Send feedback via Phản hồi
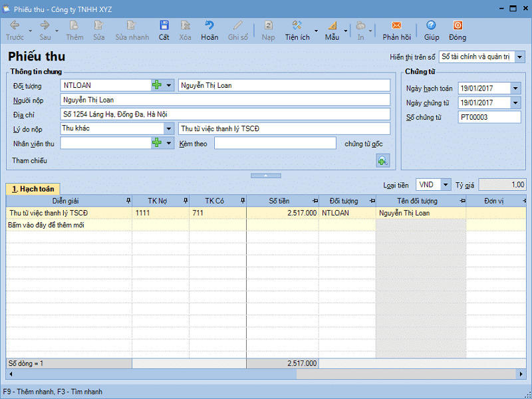This screenshot has width=532, height=399. (x=396, y=31)
